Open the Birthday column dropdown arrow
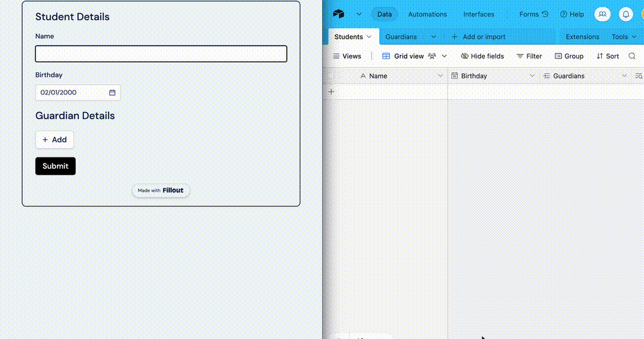The width and height of the screenshot is (644, 339). click(532, 76)
